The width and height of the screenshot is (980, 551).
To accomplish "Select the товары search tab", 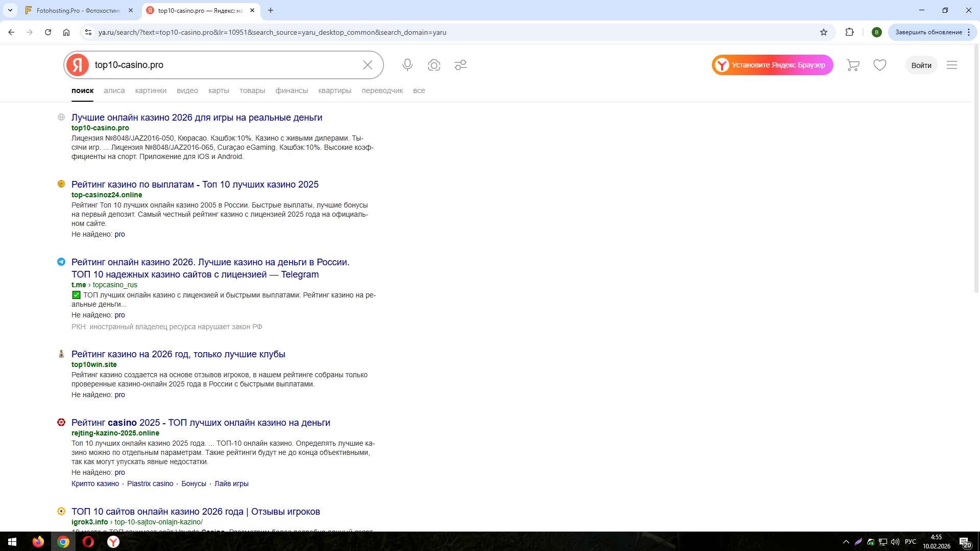I will [x=252, y=90].
